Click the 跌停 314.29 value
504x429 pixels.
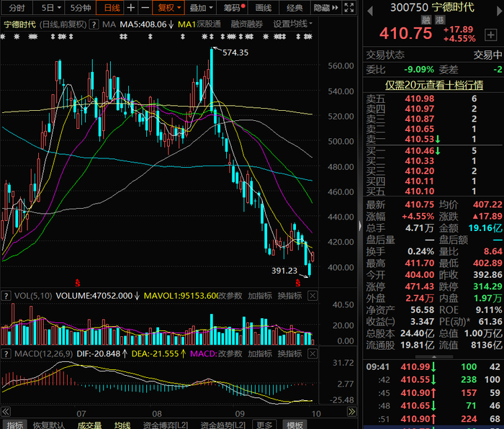[x=487, y=286]
